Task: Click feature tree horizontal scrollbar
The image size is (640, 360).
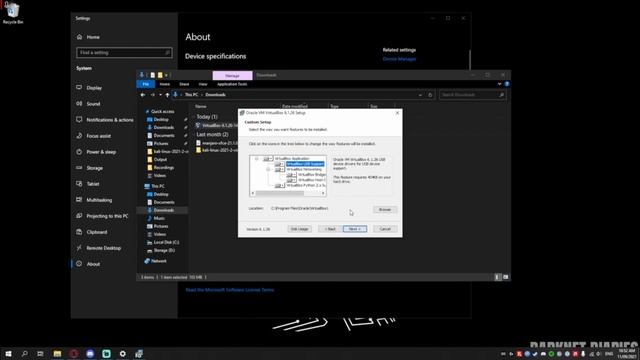Action: coord(280,193)
